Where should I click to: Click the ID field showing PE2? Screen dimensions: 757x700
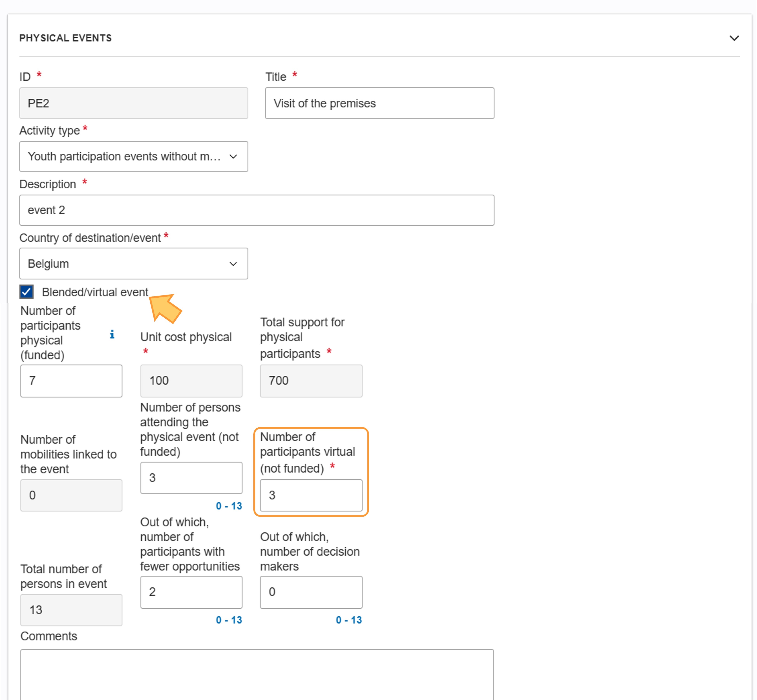[x=134, y=103]
